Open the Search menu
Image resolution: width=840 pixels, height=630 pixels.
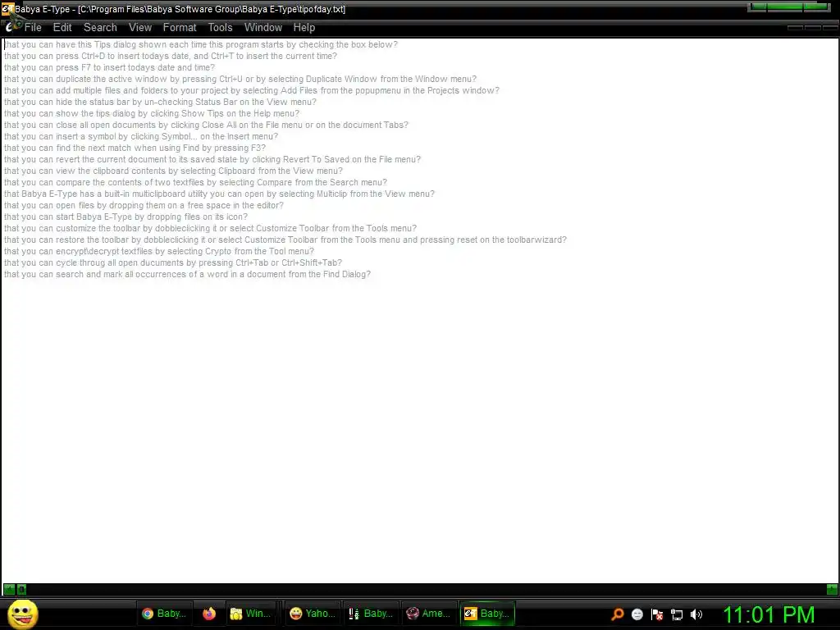coord(100,27)
